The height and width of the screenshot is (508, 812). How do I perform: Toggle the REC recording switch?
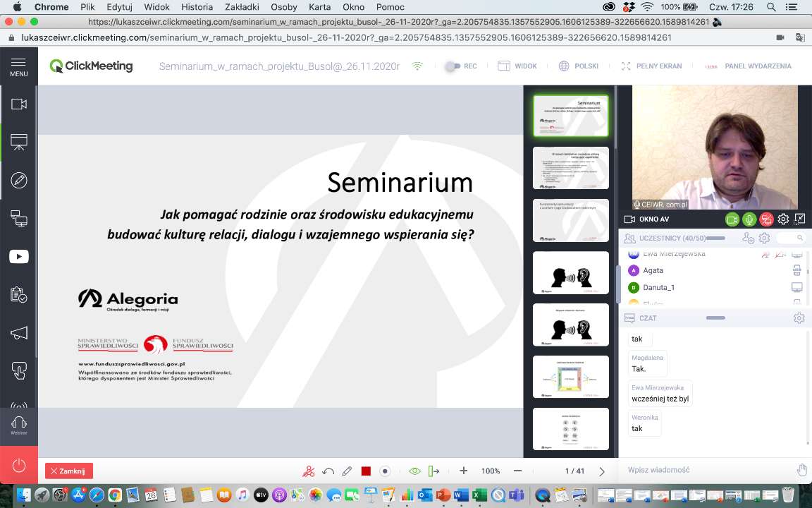click(453, 66)
